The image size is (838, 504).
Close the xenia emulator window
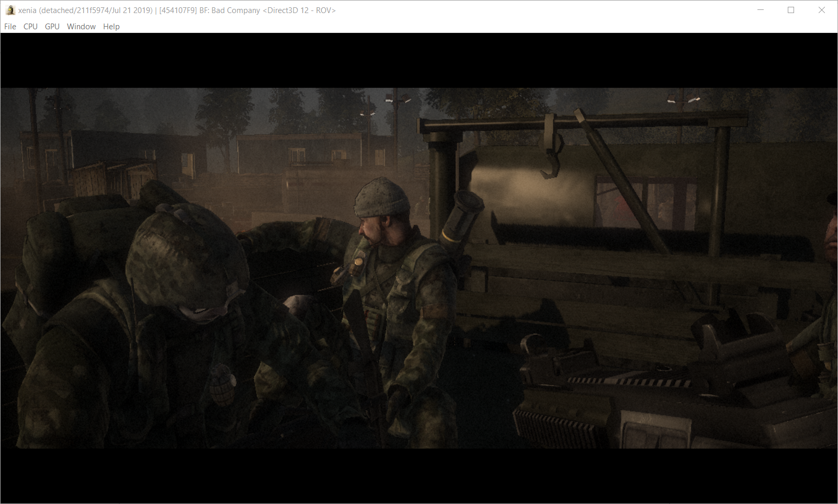821,10
